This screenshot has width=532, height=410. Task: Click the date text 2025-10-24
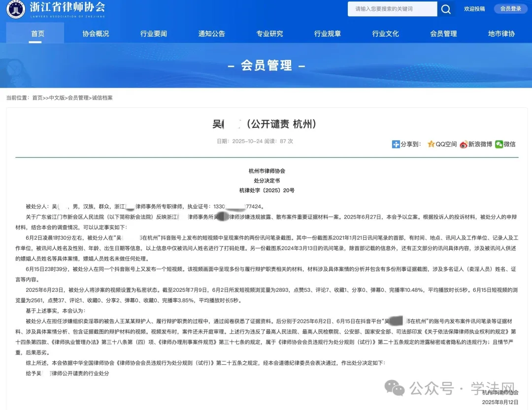coord(247,141)
